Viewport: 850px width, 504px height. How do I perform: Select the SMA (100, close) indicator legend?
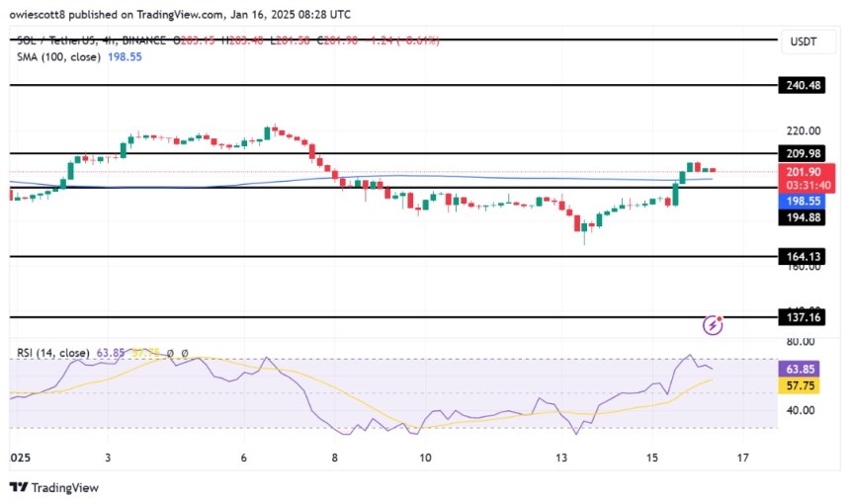tap(64, 57)
